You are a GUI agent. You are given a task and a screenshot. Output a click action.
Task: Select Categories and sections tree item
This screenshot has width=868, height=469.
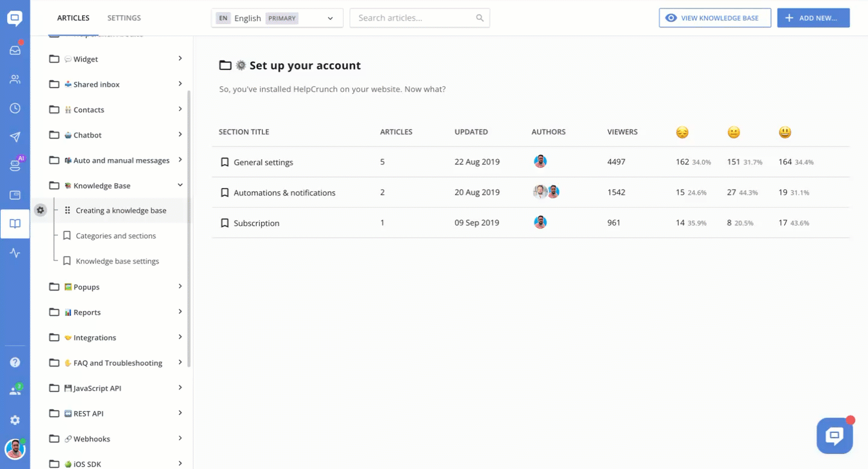pyautogui.click(x=116, y=236)
